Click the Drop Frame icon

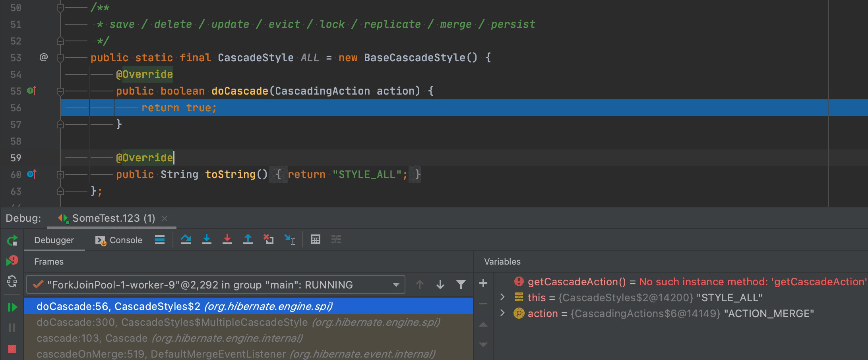click(269, 240)
